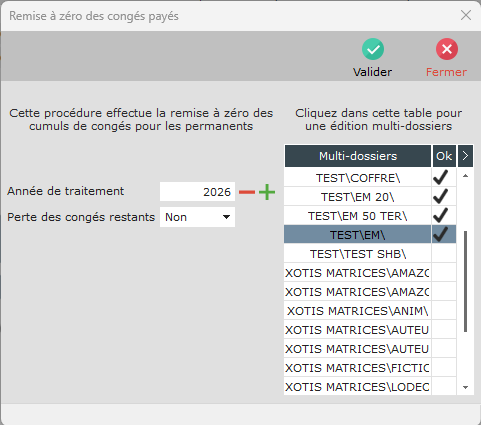Screen dimensions: 481x425
Task: Toggle the Ok checkmark for TEST\EM 50 TER\
Action: pyautogui.click(x=444, y=215)
